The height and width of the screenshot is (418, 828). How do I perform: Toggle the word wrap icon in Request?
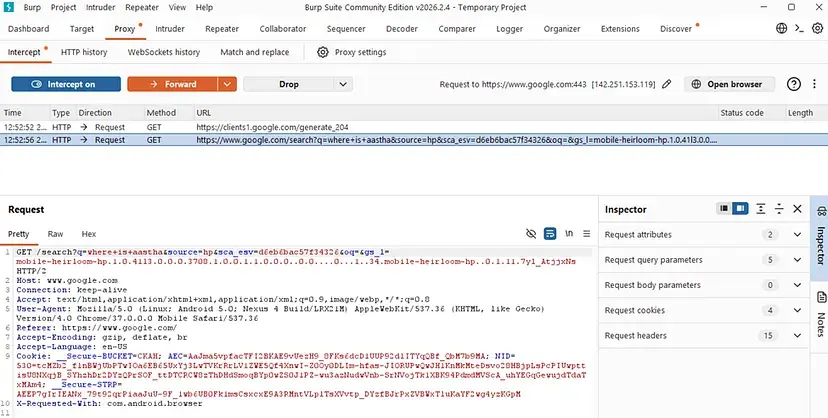point(550,233)
